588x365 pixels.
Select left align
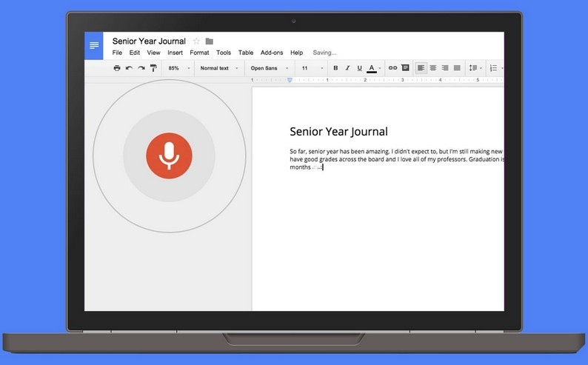point(421,68)
